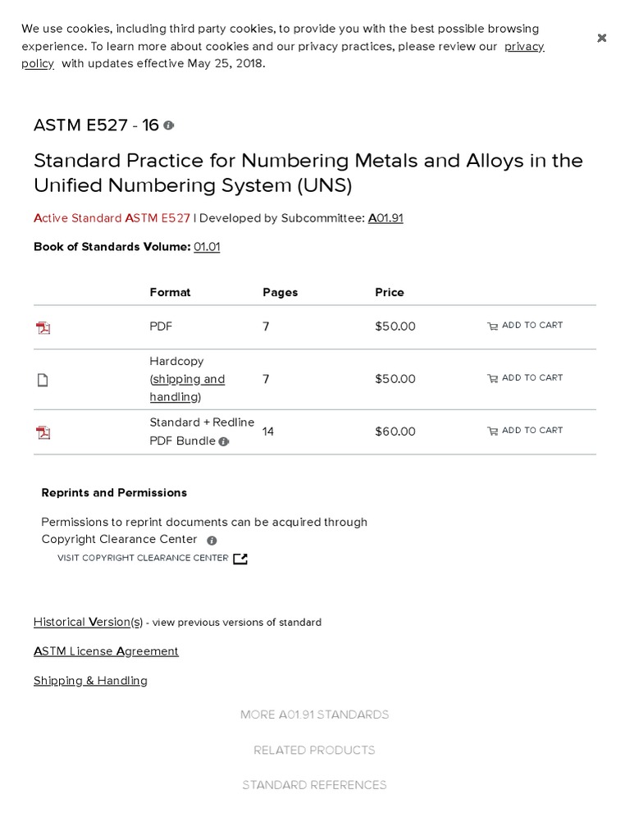Expand More A01.91 Standards section
Screen dimensions: 630x840
click(314, 714)
